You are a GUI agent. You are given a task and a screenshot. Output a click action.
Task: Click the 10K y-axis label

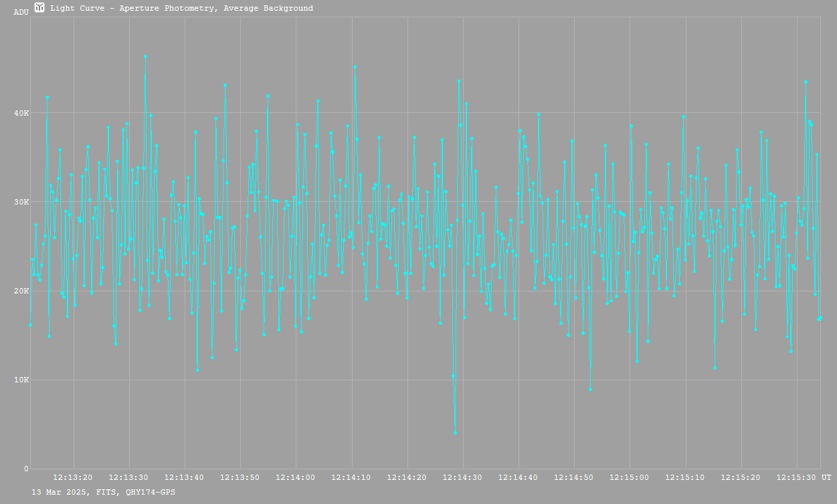point(22,380)
